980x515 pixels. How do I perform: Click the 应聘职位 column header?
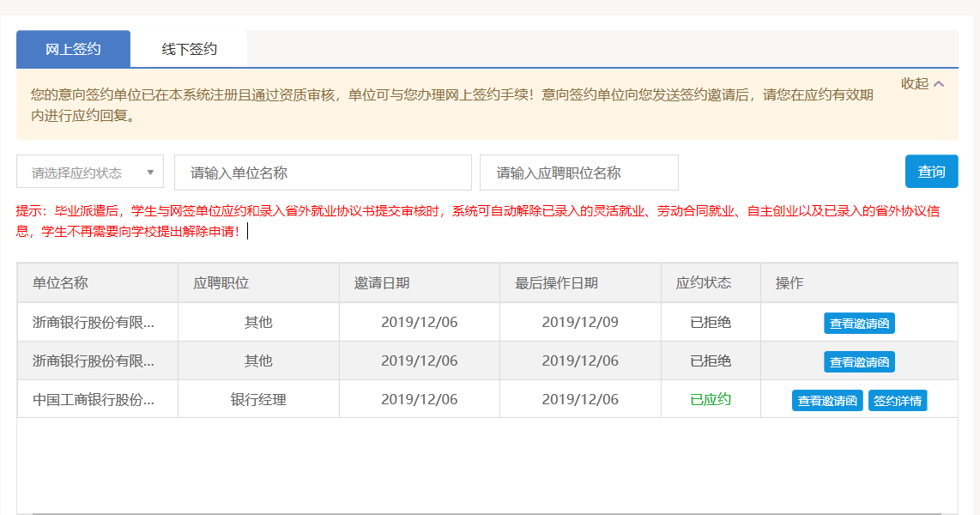coord(221,282)
